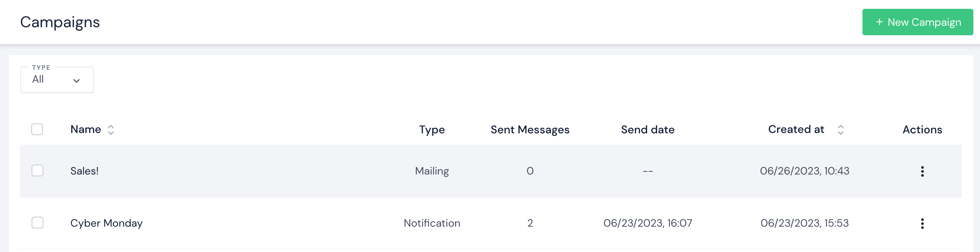Click the Send date column header
980x252 pixels.
click(x=648, y=130)
